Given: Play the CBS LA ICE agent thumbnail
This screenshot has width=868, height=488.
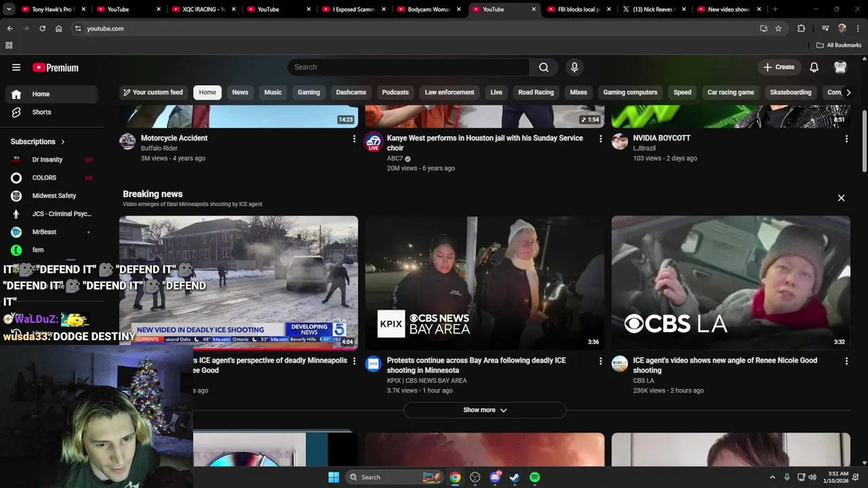Looking at the screenshot, I should [730, 283].
